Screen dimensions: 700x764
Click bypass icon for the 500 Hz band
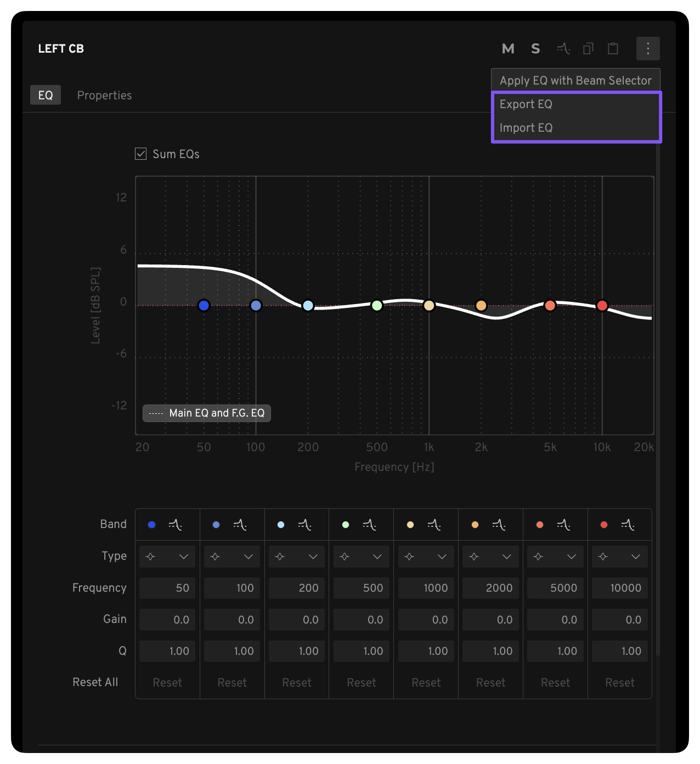click(370, 525)
